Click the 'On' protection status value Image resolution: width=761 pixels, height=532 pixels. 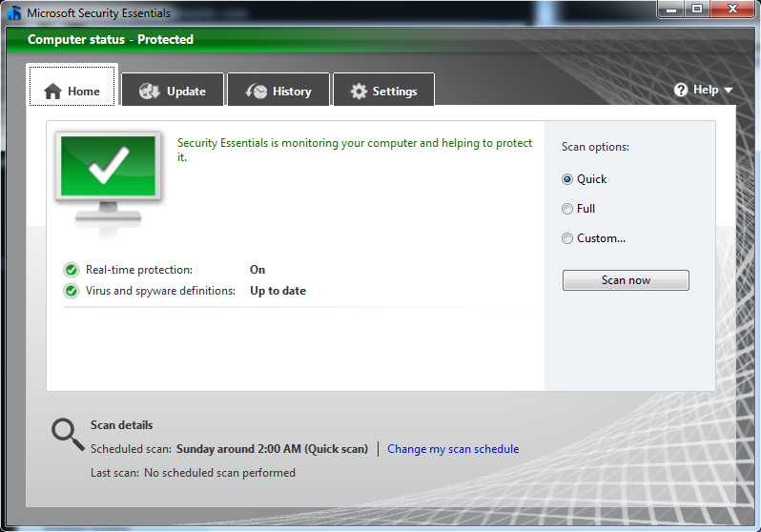click(257, 270)
